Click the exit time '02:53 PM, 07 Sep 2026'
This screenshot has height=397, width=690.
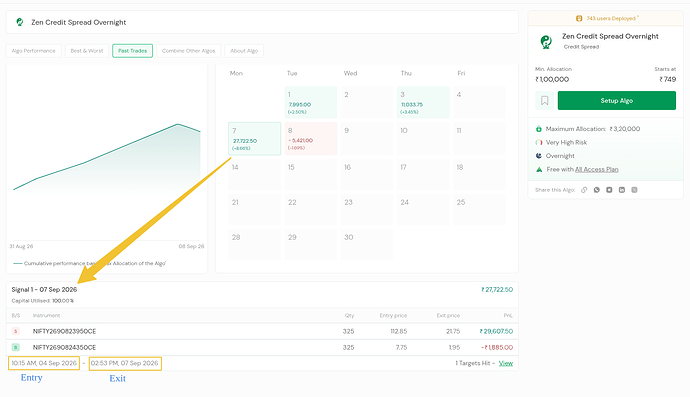click(125, 363)
